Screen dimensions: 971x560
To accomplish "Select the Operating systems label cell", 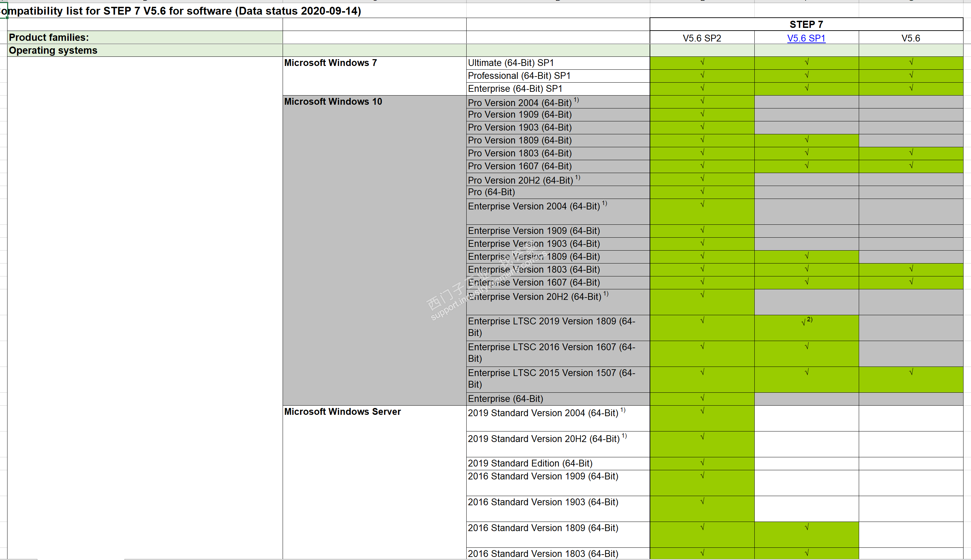I will point(53,50).
